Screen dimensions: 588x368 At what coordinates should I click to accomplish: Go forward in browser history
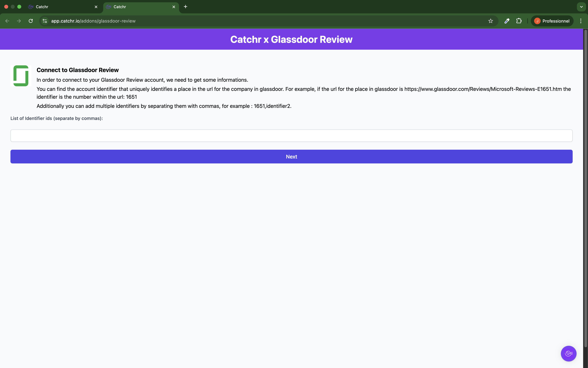tap(19, 21)
